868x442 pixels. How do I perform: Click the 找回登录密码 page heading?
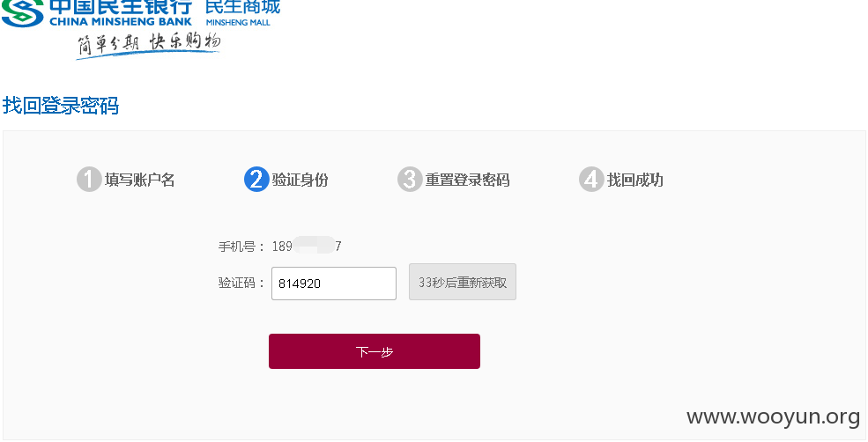(x=61, y=105)
